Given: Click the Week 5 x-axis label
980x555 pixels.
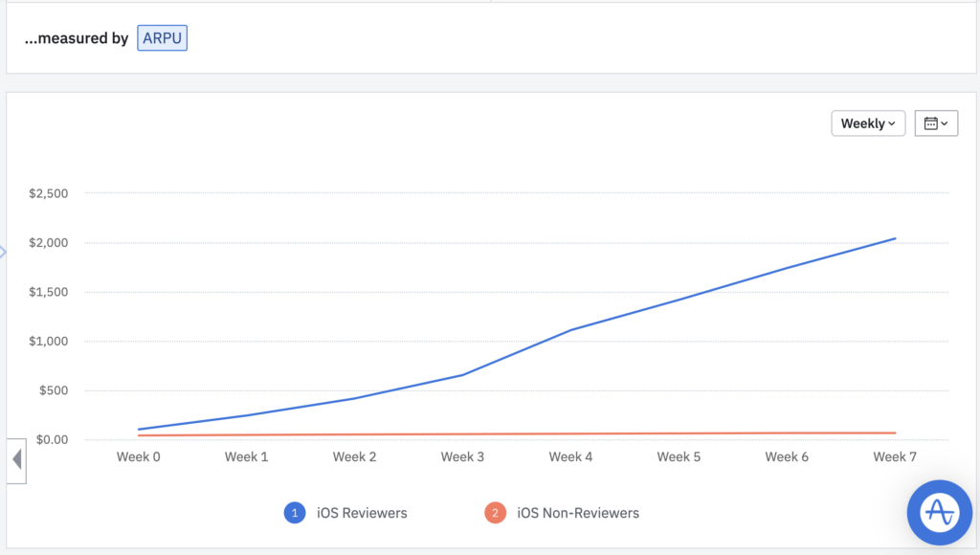Looking at the screenshot, I should pos(679,457).
